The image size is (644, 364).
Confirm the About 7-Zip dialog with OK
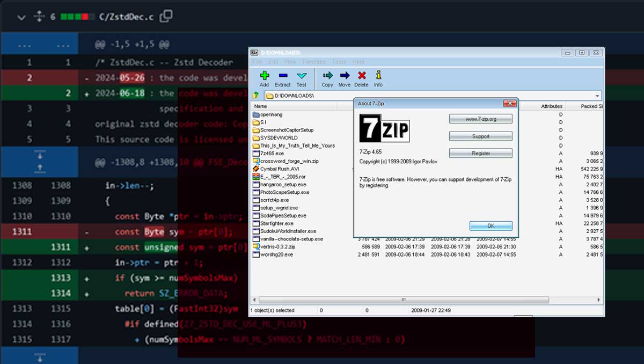491,226
